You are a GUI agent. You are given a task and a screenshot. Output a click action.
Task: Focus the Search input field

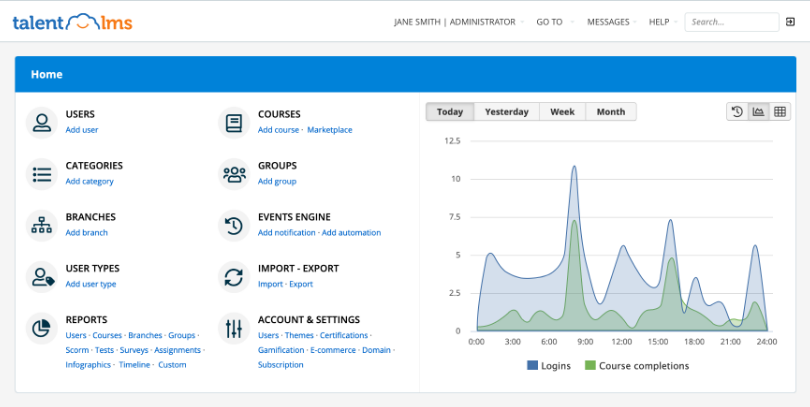tap(732, 22)
